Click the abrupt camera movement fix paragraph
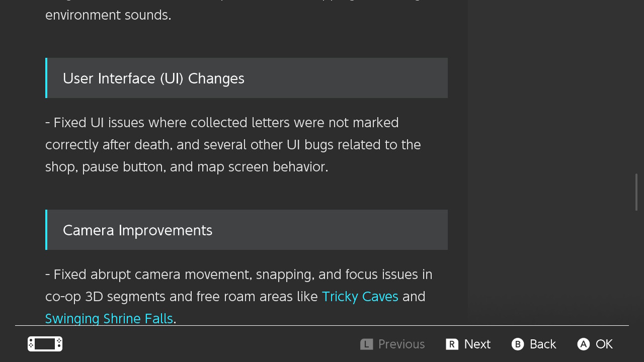Viewport: 644px width, 362px height. pos(238,275)
